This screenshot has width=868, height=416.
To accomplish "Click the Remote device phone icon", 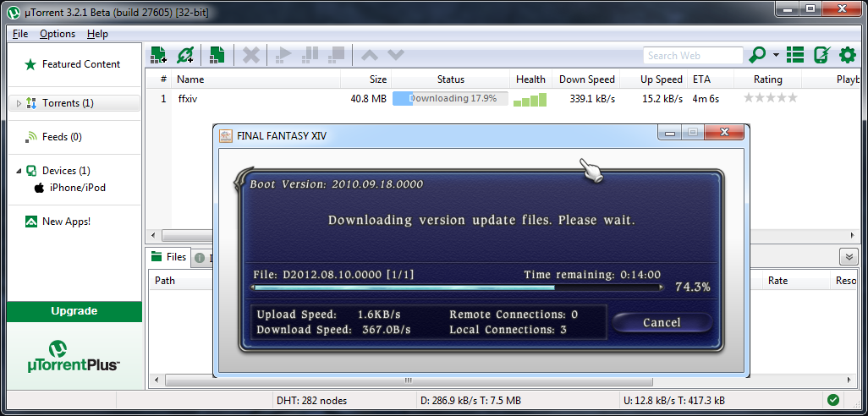I will pos(821,56).
